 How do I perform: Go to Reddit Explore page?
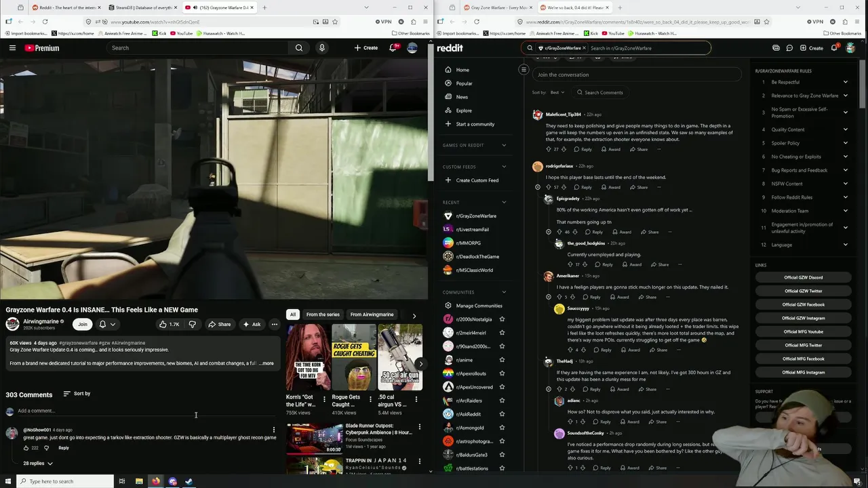click(464, 110)
